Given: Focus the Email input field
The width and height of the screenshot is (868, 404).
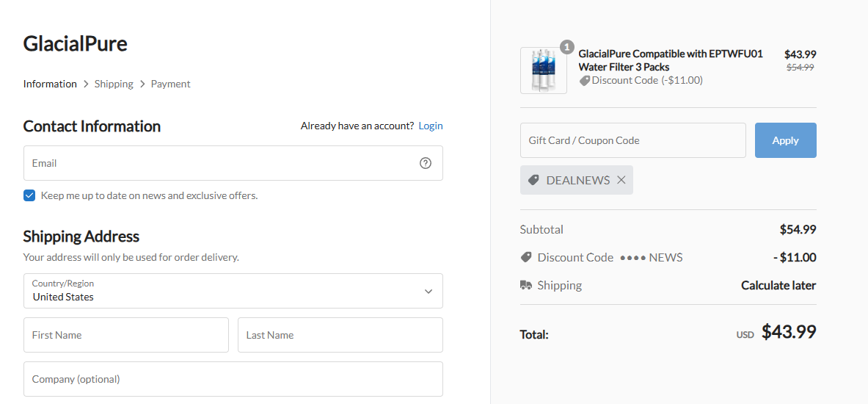Looking at the screenshot, I should (x=233, y=163).
